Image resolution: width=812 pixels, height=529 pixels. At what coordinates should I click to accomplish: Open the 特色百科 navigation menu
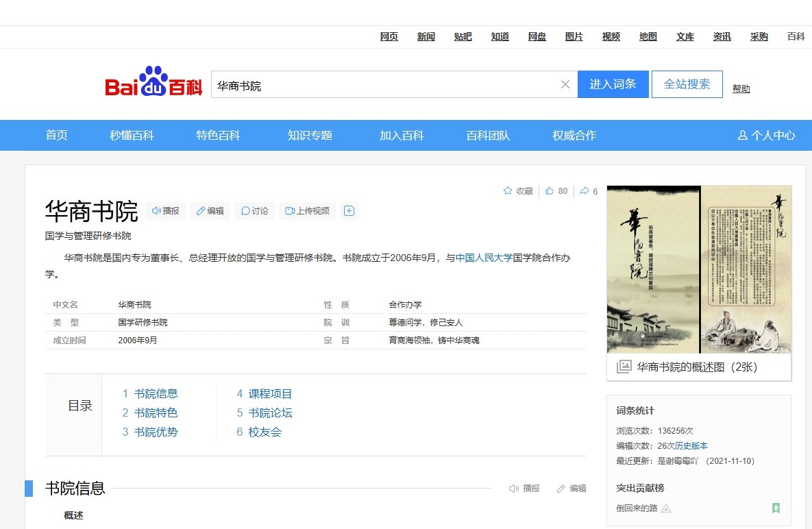pos(218,136)
